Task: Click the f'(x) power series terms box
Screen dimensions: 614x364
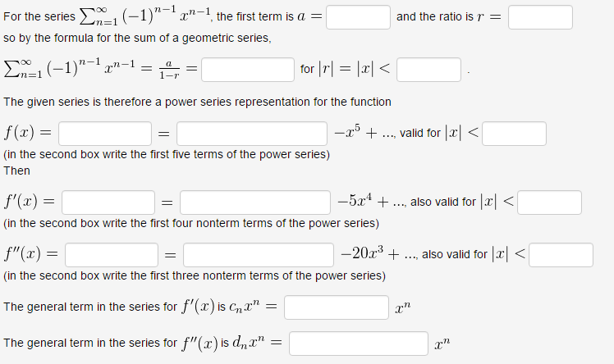Action: coord(255,202)
